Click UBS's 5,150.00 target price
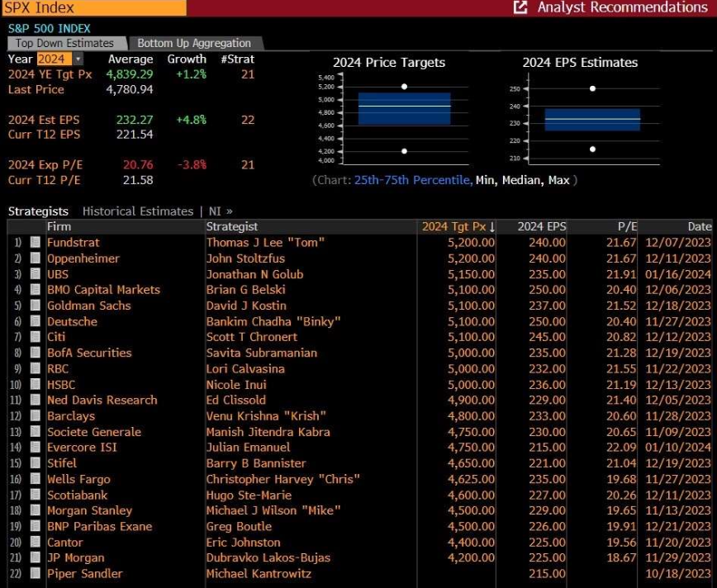Screen dimensions: 717x588 471,274
